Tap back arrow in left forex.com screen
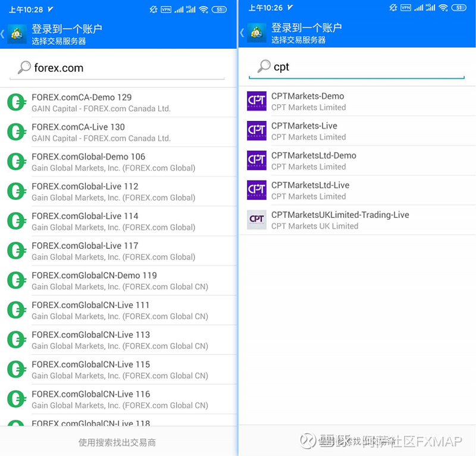Image resolution: width=476 pixels, height=456 pixels. [x=2, y=34]
